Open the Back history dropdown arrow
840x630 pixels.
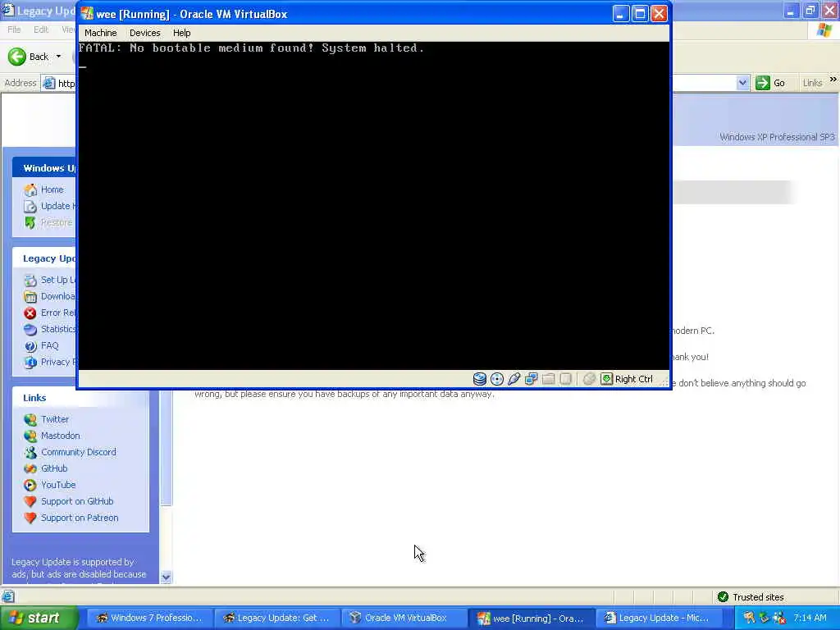(x=58, y=57)
